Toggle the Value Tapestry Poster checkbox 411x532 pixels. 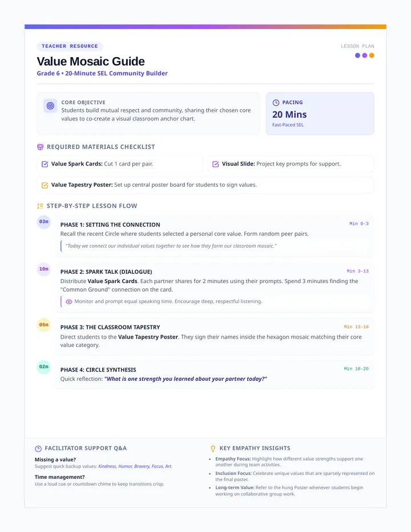point(45,186)
